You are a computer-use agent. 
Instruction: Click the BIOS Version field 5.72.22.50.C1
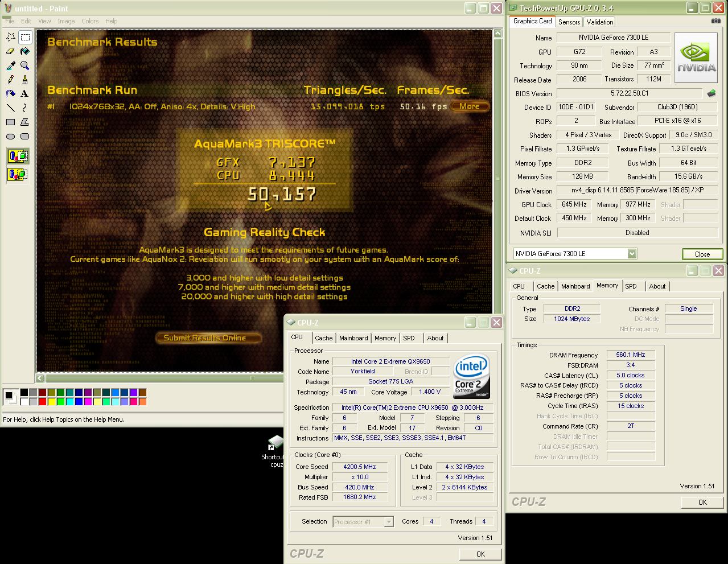click(630, 93)
